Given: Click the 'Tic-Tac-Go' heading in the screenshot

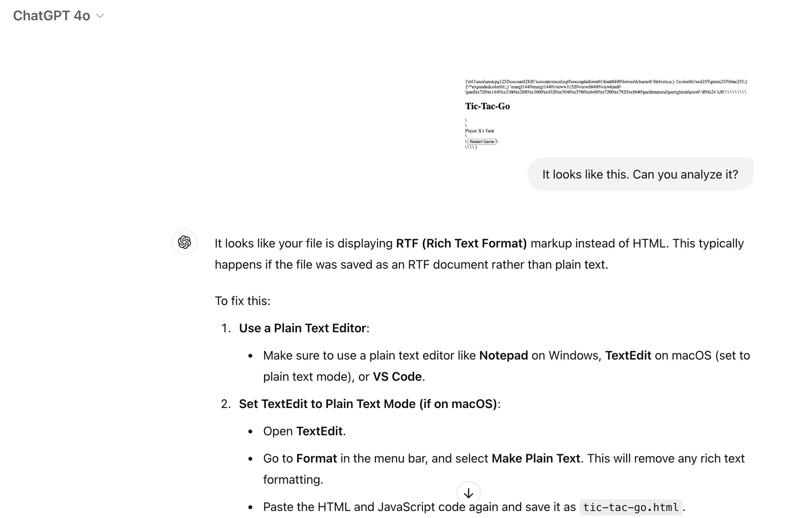Looking at the screenshot, I should point(487,106).
